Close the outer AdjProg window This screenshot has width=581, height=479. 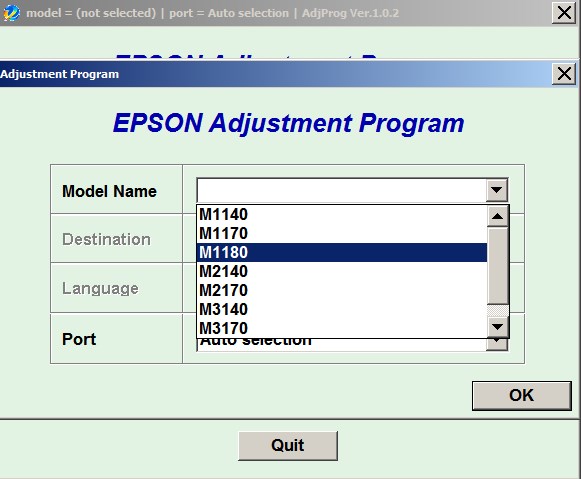pyautogui.click(x=564, y=13)
